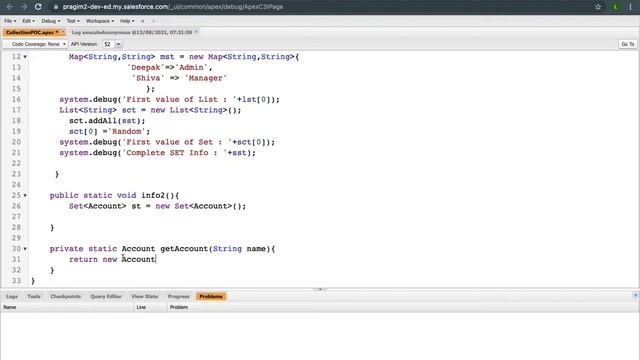Open the green Chrome profile avatar

pyautogui.click(x=616, y=7)
